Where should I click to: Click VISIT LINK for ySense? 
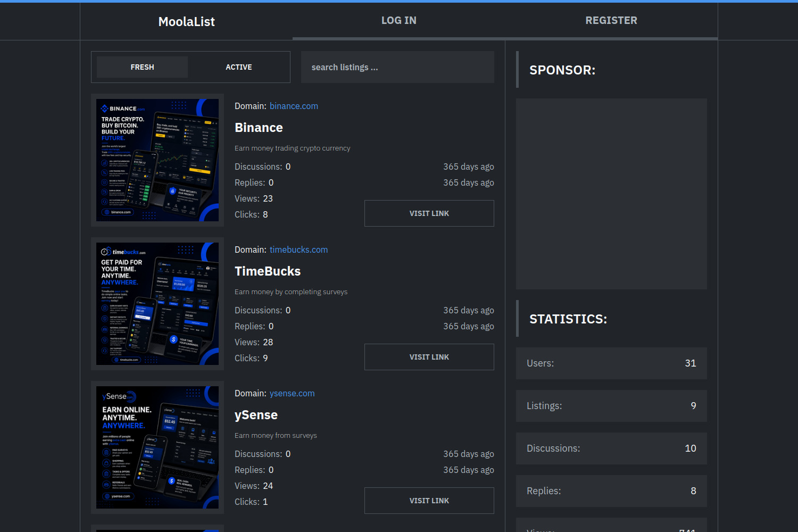click(x=429, y=501)
